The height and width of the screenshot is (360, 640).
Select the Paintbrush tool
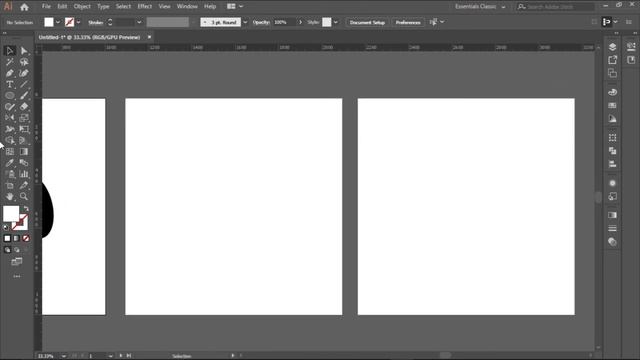point(24,96)
